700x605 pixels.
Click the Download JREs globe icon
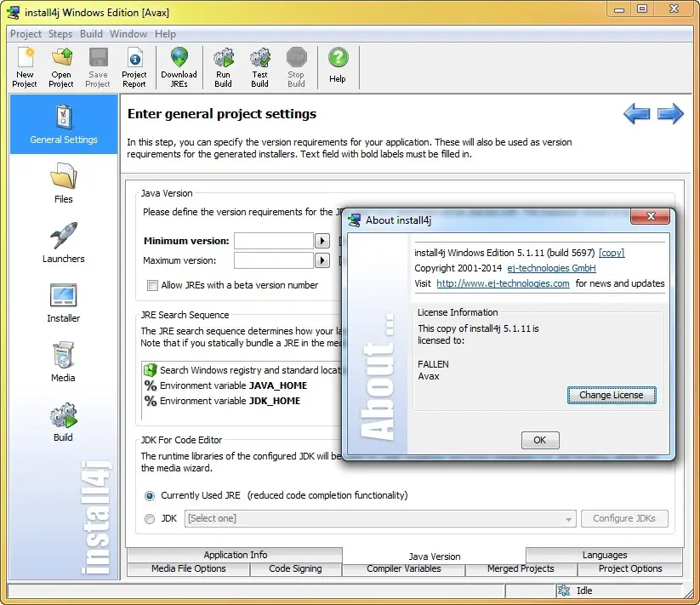(179, 68)
